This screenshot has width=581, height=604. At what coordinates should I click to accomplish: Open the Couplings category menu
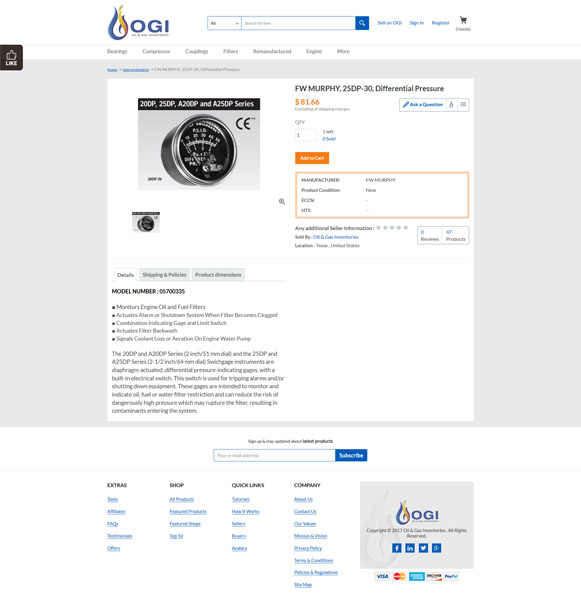[196, 51]
